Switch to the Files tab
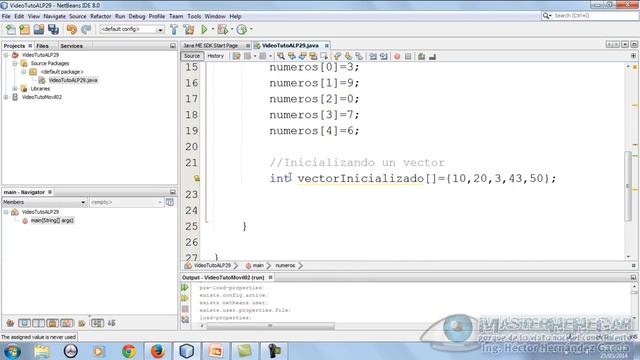 click(42, 46)
